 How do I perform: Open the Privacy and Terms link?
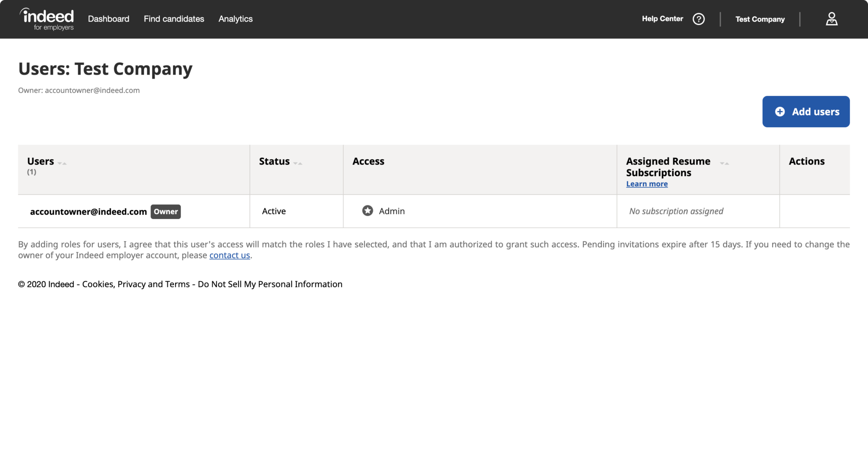point(153,284)
